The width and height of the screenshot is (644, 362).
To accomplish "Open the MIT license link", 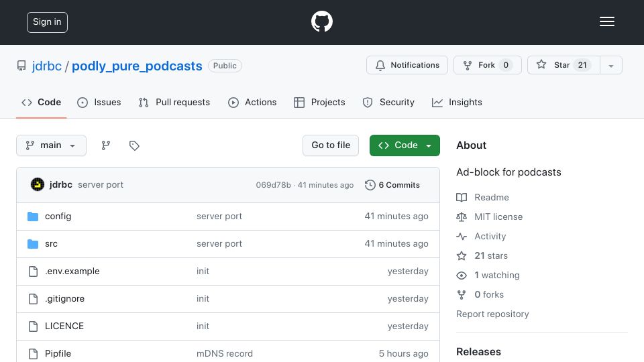I will pyautogui.click(x=498, y=217).
